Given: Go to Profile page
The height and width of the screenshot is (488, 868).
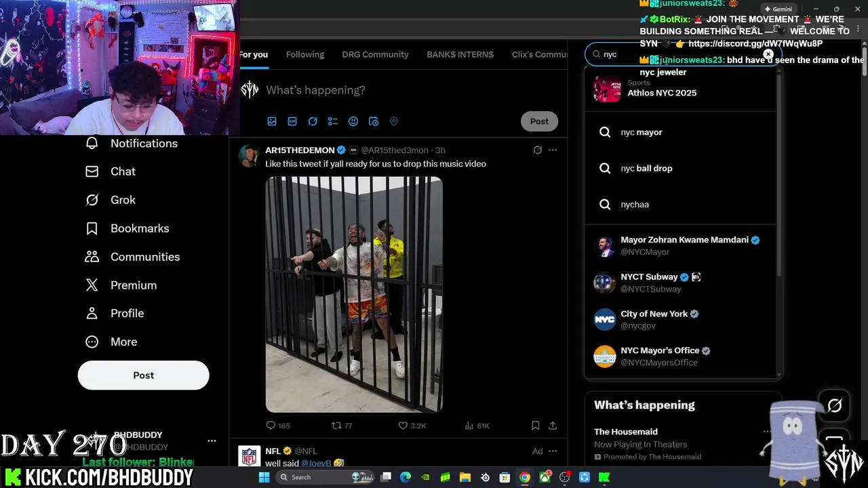Looking at the screenshot, I should point(114,313).
